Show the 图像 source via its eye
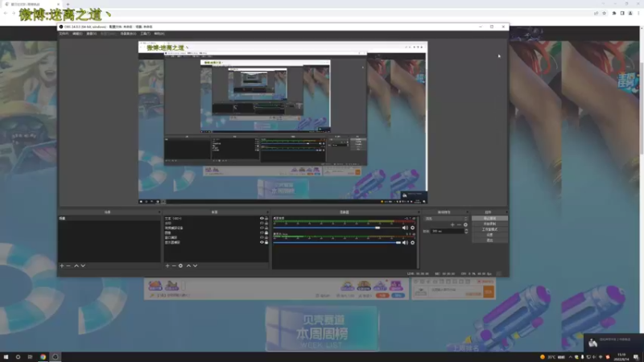Image resolution: width=644 pixels, height=362 pixels. (262, 232)
